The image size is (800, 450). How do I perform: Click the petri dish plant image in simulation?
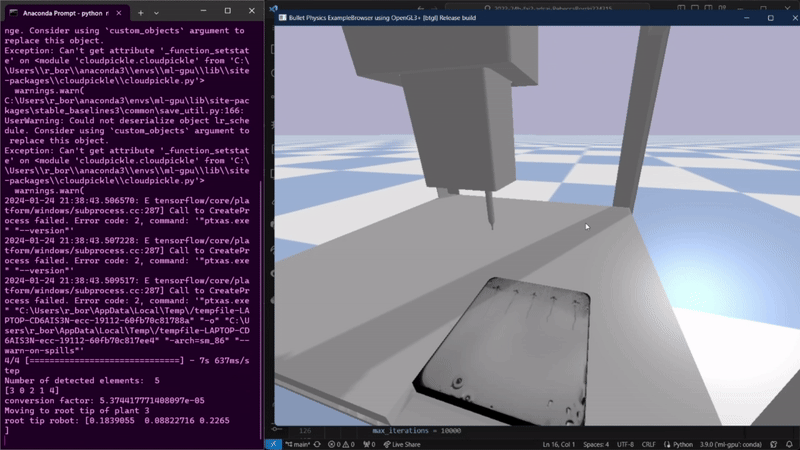coord(504,351)
